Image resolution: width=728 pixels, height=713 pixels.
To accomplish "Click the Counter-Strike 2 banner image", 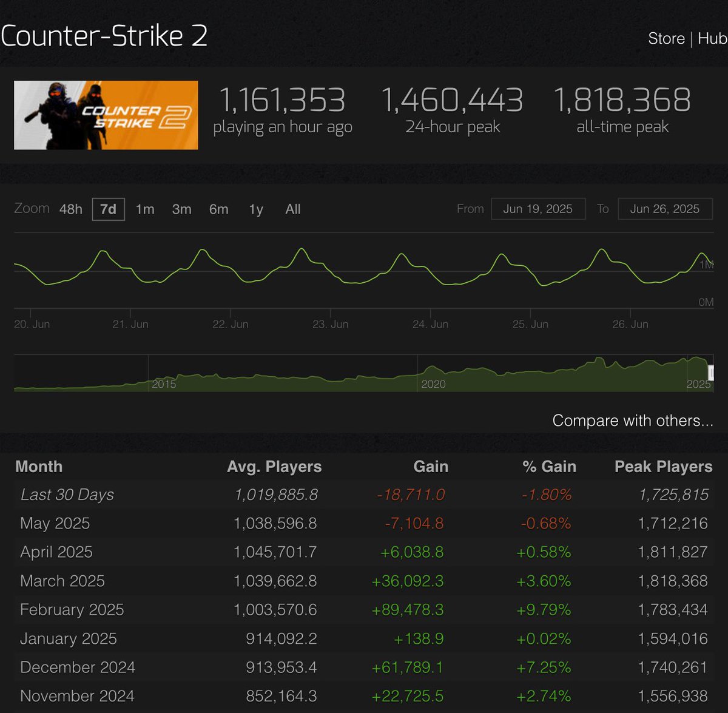I will (x=106, y=115).
